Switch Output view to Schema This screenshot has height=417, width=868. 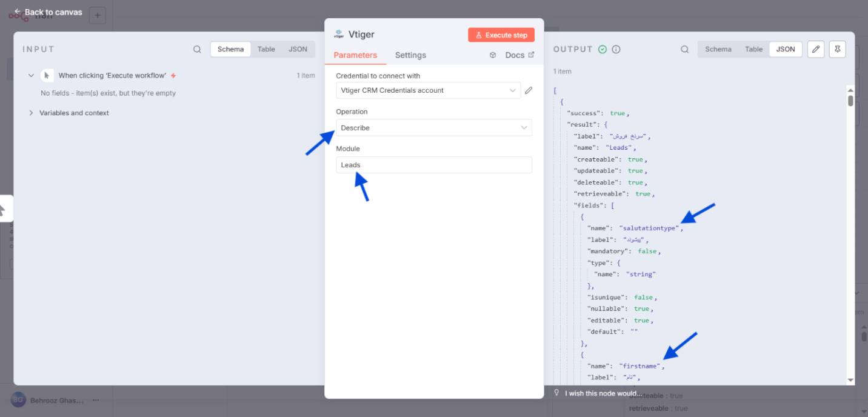[x=718, y=49]
